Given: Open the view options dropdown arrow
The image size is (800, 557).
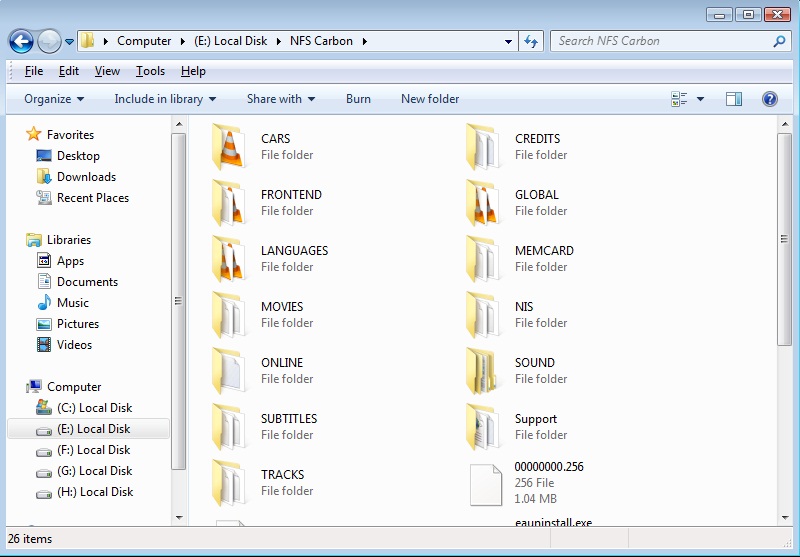Looking at the screenshot, I should point(701,99).
